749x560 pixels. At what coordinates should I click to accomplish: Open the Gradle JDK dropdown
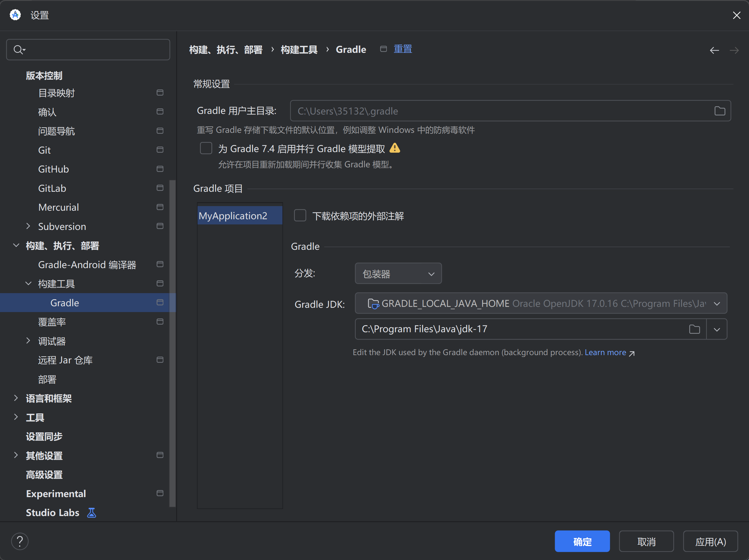click(540, 304)
